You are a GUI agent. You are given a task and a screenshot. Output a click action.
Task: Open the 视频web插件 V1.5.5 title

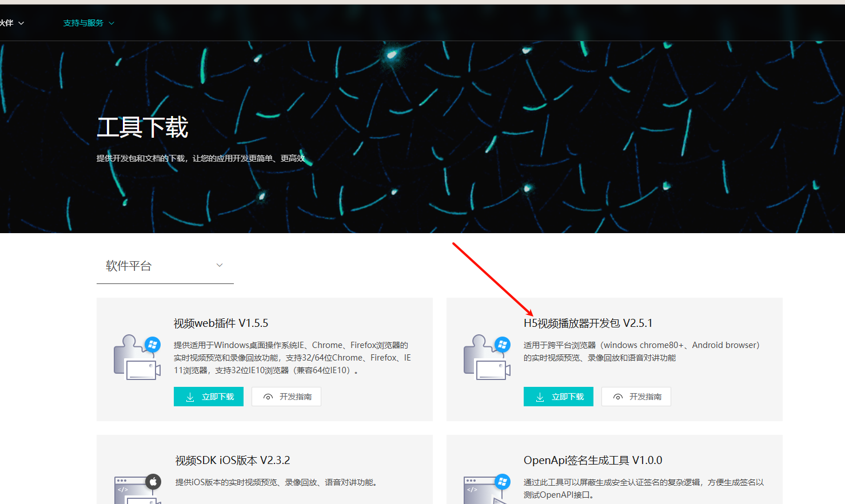pyautogui.click(x=221, y=323)
